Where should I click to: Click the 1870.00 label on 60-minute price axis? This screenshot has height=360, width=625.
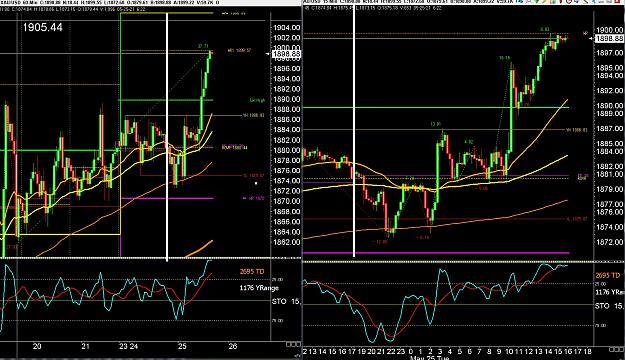click(x=286, y=201)
